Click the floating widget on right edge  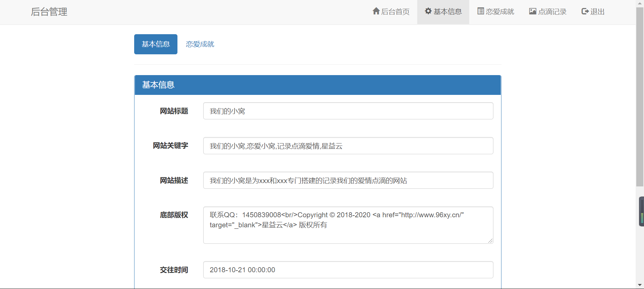coord(641,212)
